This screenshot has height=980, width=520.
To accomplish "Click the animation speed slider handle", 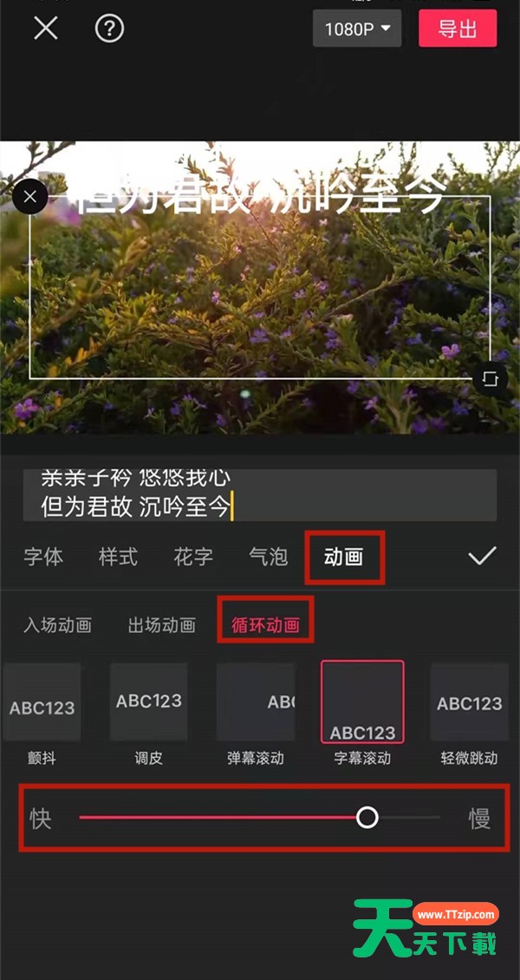I will pyautogui.click(x=367, y=817).
